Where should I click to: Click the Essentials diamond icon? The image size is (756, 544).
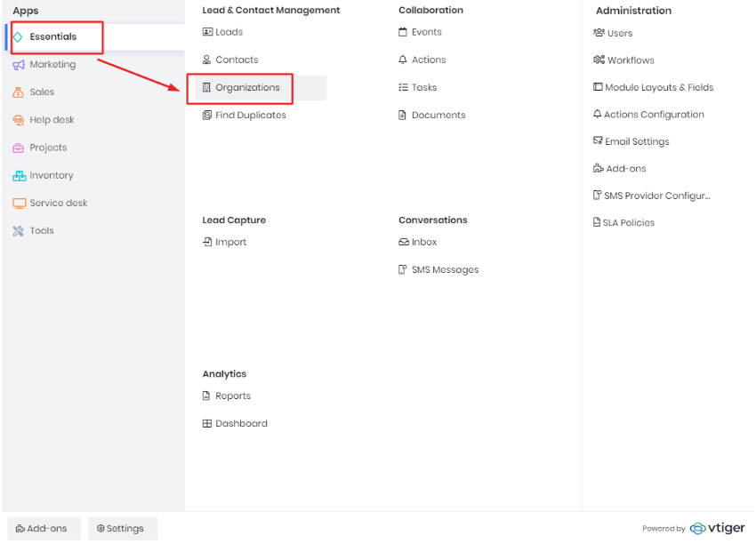[x=18, y=37]
